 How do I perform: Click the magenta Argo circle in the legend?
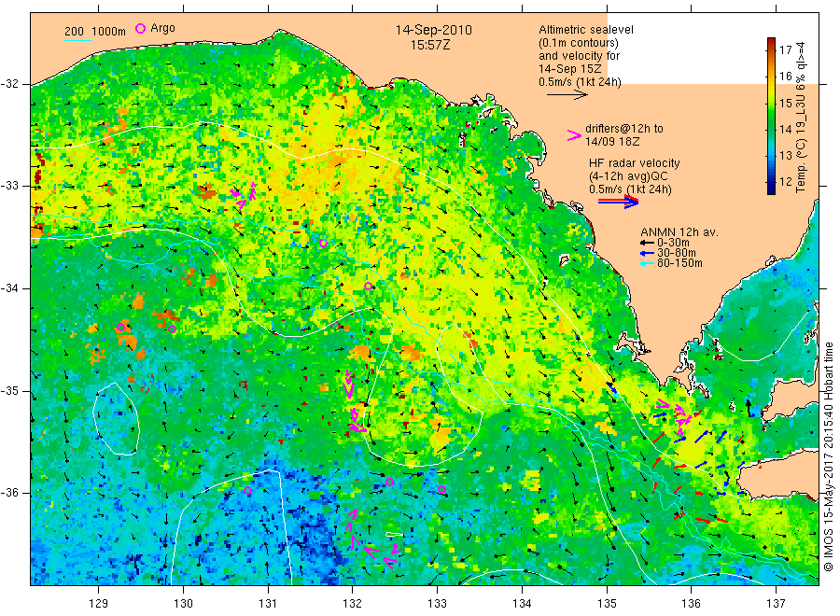pos(140,28)
